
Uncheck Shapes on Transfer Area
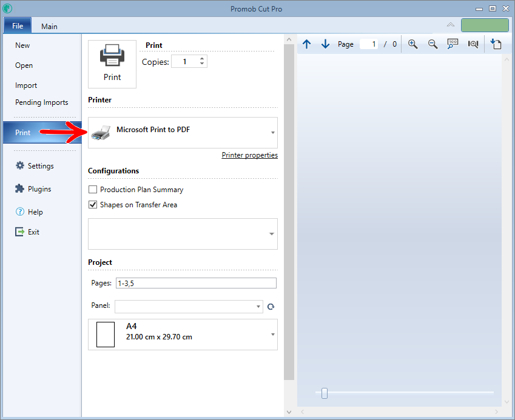tap(93, 204)
